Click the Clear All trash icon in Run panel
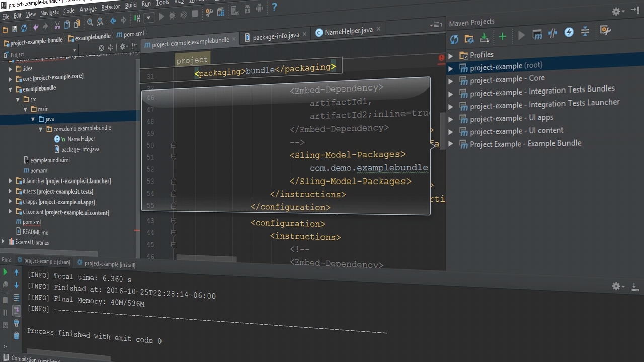The image size is (644, 362). [16, 335]
